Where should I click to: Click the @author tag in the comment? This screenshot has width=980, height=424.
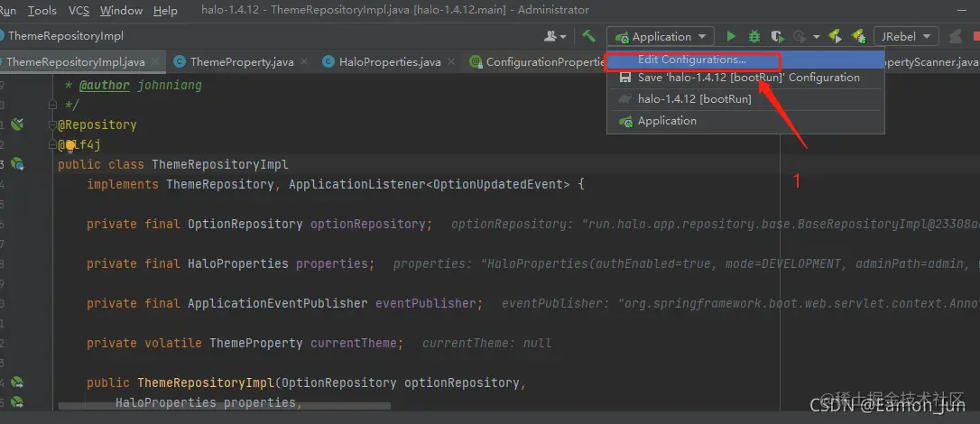click(105, 85)
